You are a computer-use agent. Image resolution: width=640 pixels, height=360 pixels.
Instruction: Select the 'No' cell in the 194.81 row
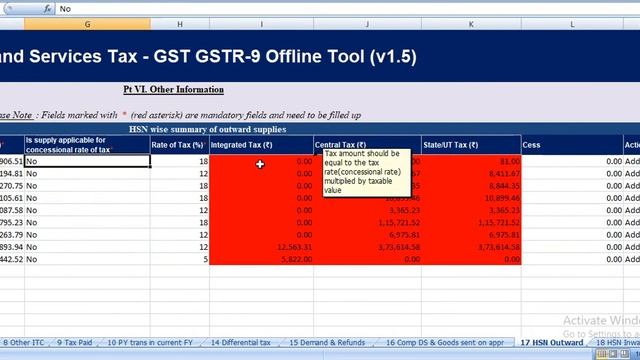87,173
